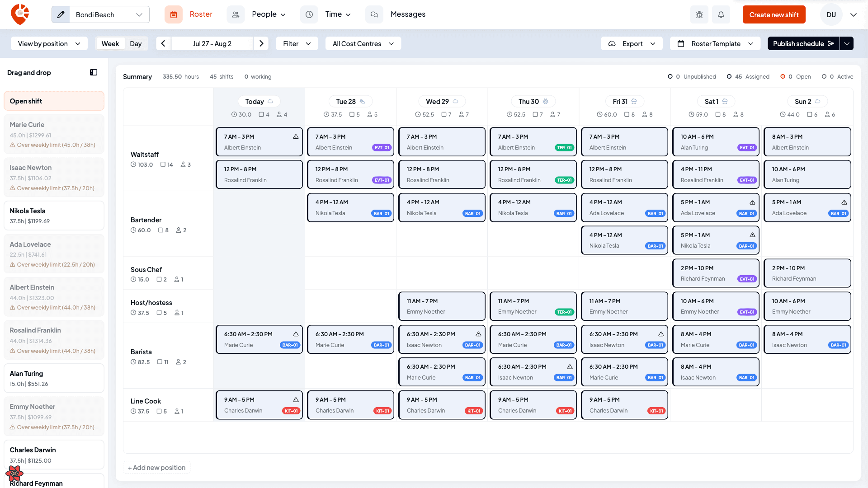Expand the Publish schedule options arrow
The height and width of the screenshot is (488, 868).
coord(847,43)
